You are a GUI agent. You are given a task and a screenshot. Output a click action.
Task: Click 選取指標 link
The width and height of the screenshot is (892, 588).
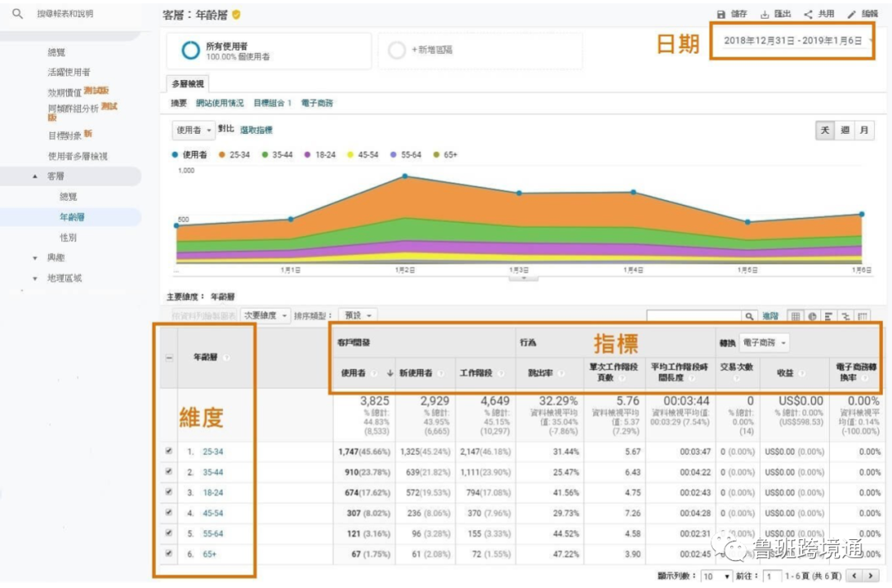coord(256,130)
